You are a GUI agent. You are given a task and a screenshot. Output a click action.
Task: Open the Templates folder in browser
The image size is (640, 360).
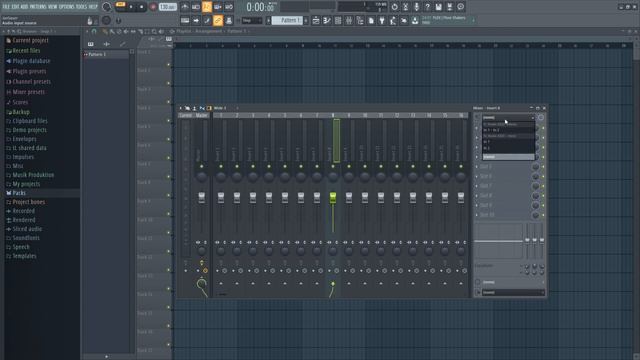pyautogui.click(x=24, y=256)
